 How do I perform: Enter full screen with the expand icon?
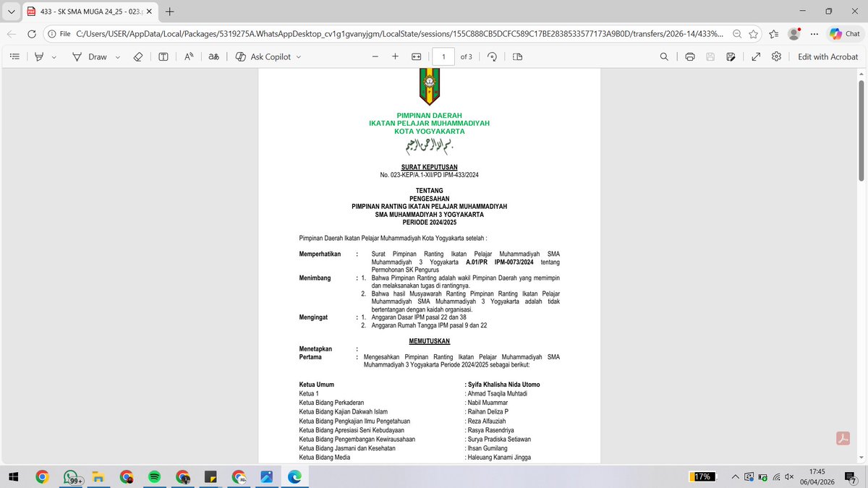pos(756,56)
